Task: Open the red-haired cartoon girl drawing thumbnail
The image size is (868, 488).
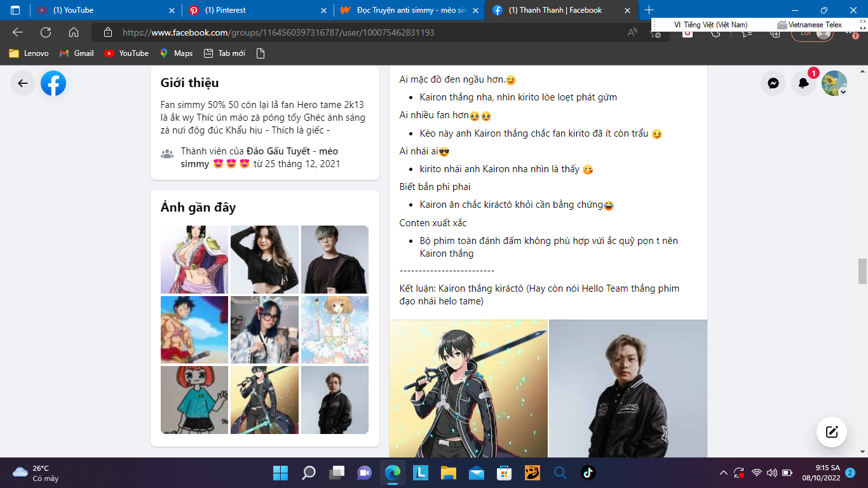Action: point(194,400)
